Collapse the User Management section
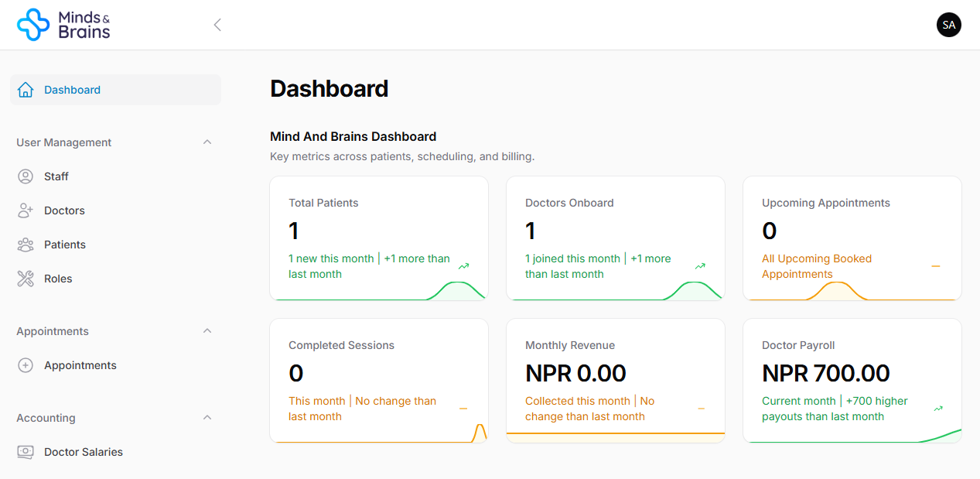Viewport: 980px width, 479px height. 207,142
